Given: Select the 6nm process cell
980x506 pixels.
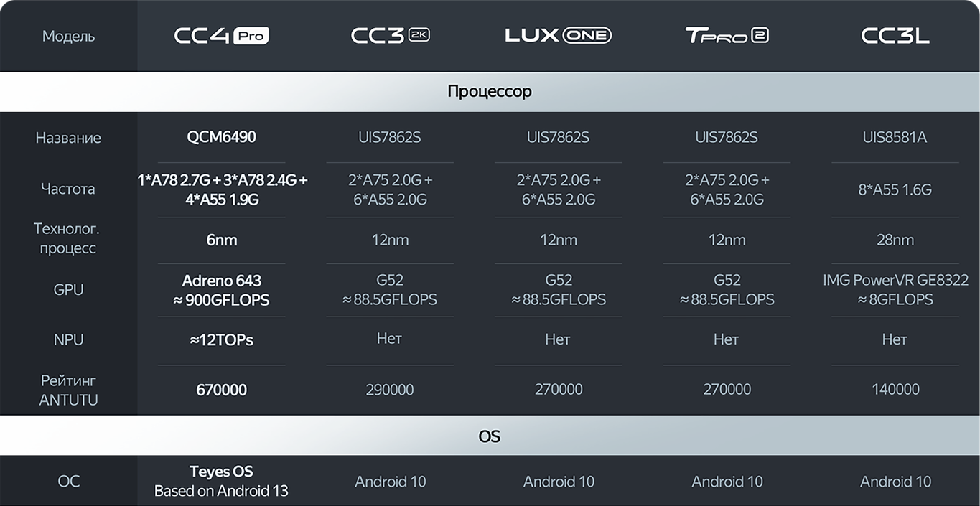Looking at the screenshot, I should click(x=221, y=240).
